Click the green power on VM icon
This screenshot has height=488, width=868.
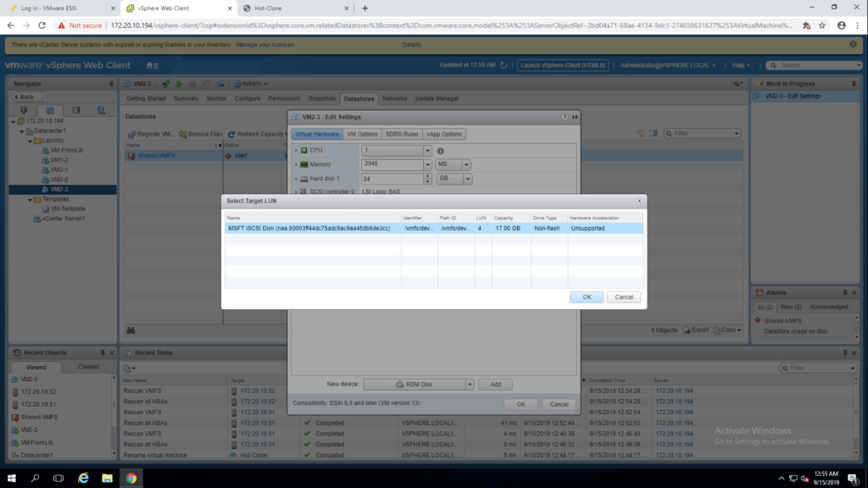click(x=179, y=84)
